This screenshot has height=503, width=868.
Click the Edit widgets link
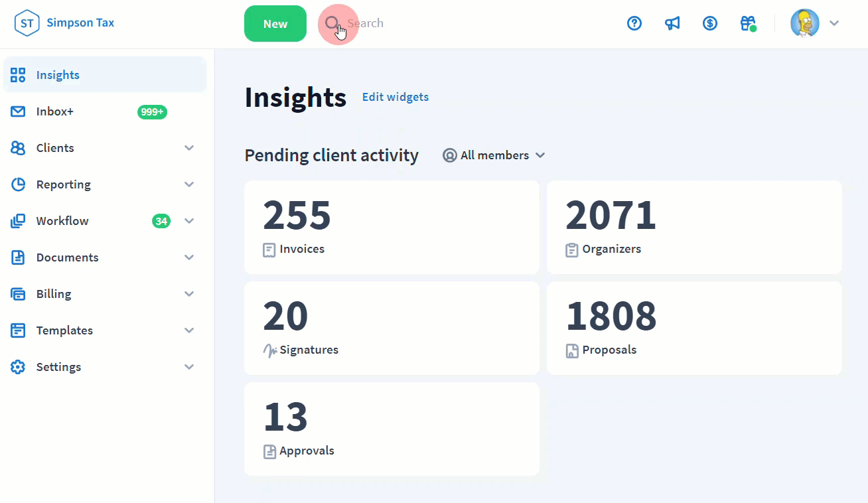coord(396,97)
